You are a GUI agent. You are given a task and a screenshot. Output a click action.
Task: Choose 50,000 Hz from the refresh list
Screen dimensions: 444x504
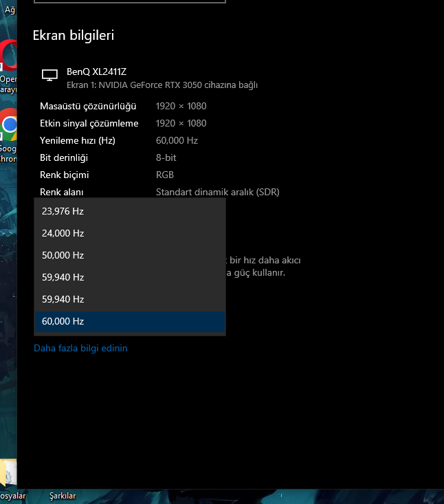[x=130, y=255]
